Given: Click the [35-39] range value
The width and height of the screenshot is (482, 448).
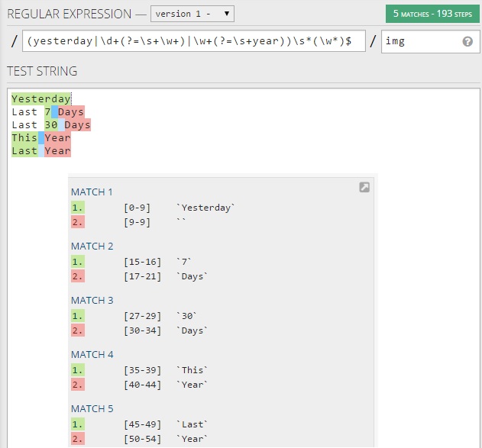Looking at the screenshot, I should [142, 370].
